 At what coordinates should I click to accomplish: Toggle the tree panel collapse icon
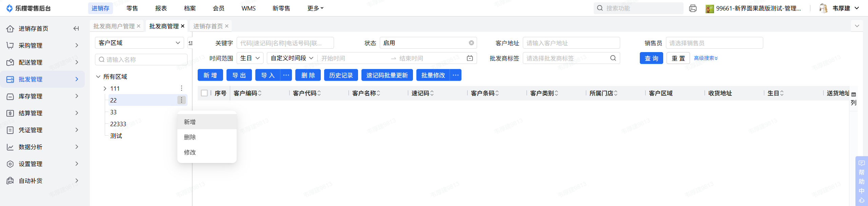click(x=191, y=43)
